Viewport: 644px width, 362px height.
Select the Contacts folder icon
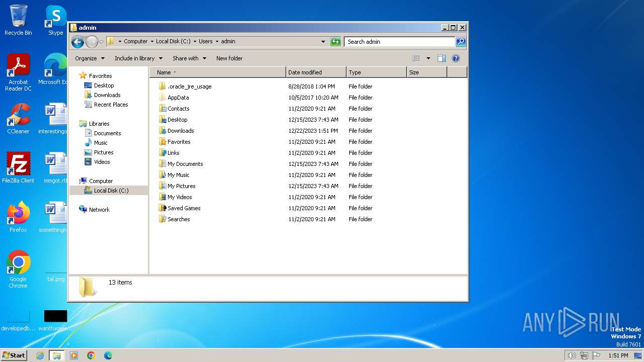[162, 109]
